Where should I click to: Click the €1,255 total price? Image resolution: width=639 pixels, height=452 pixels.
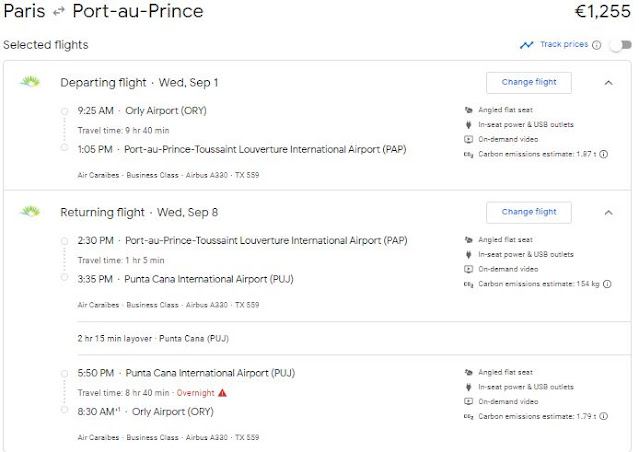click(602, 13)
